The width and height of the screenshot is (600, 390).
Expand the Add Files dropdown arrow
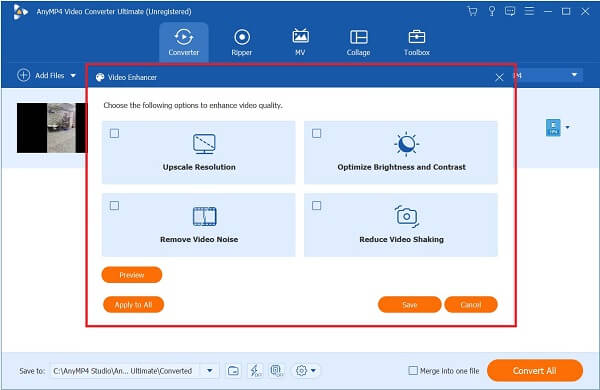pyautogui.click(x=73, y=76)
